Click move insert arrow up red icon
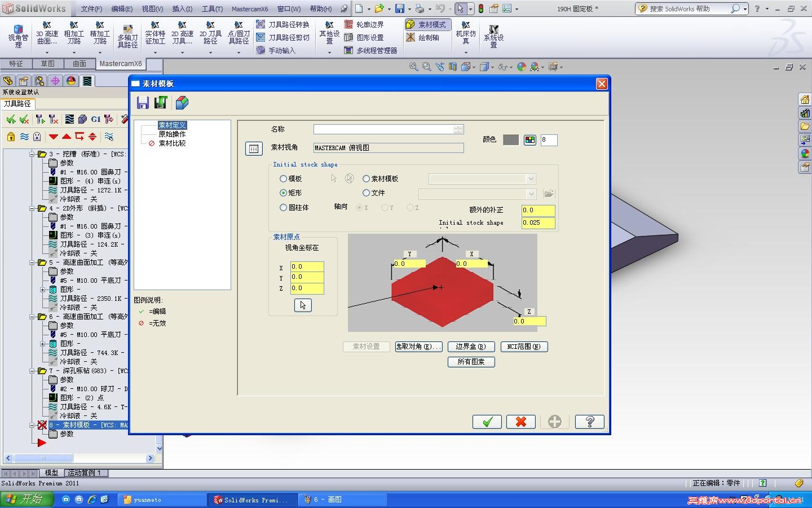The height and width of the screenshot is (508, 812). click(67, 137)
